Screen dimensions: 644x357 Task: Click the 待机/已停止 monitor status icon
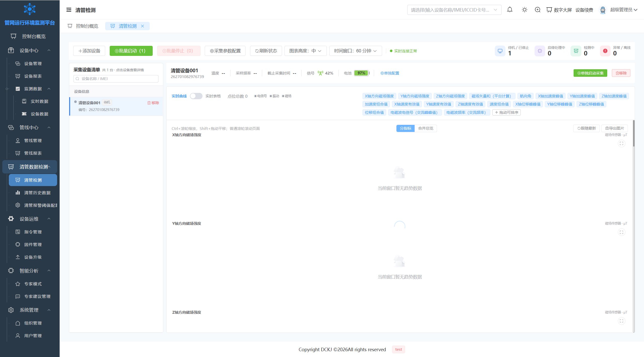click(x=500, y=51)
